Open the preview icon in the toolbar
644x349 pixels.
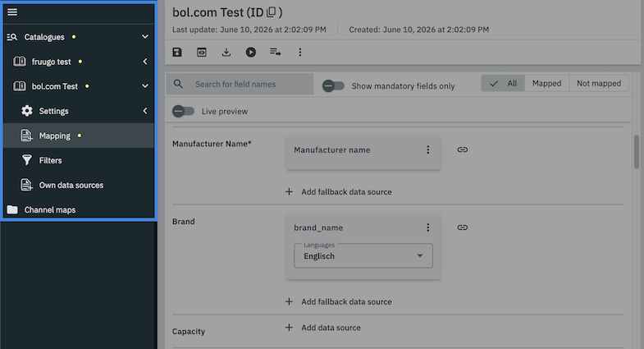click(202, 53)
